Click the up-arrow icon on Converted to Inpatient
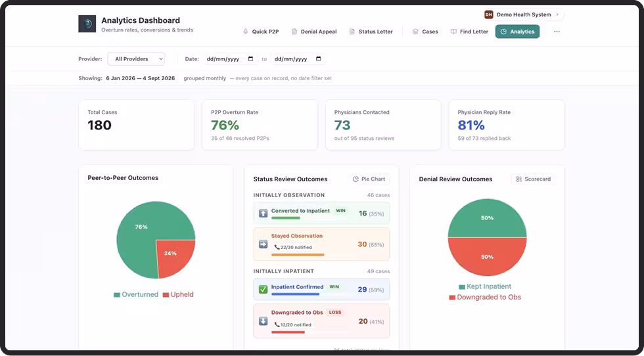 coord(264,213)
